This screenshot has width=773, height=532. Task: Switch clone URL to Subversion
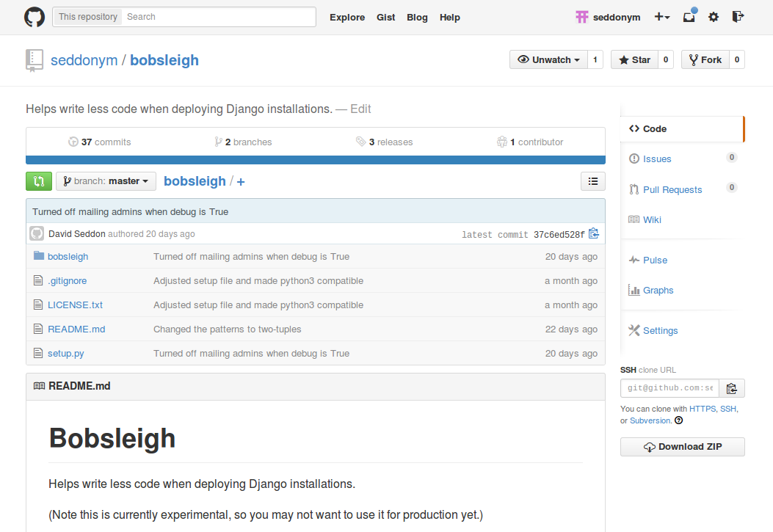tap(650, 420)
